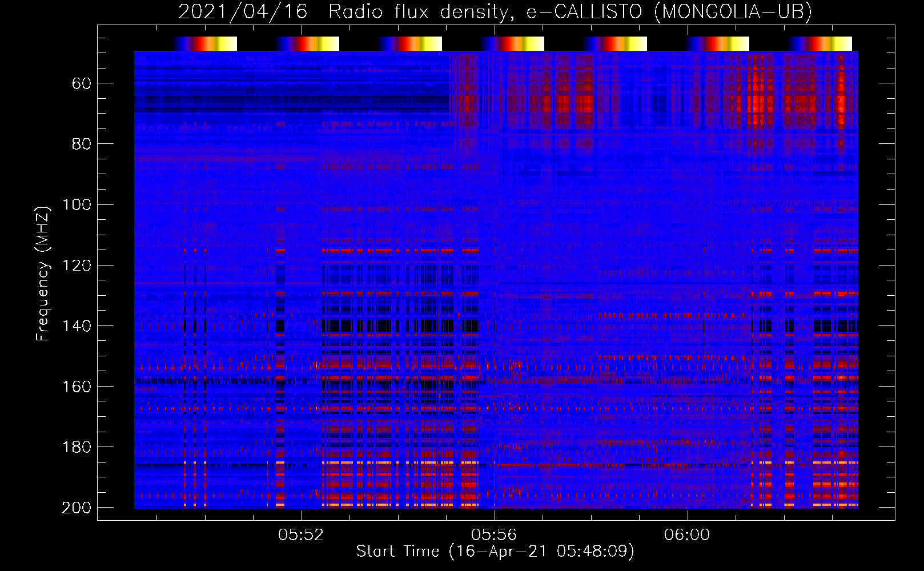
Task: Click the '160' frequency axis label
Action: click(x=77, y=387)
